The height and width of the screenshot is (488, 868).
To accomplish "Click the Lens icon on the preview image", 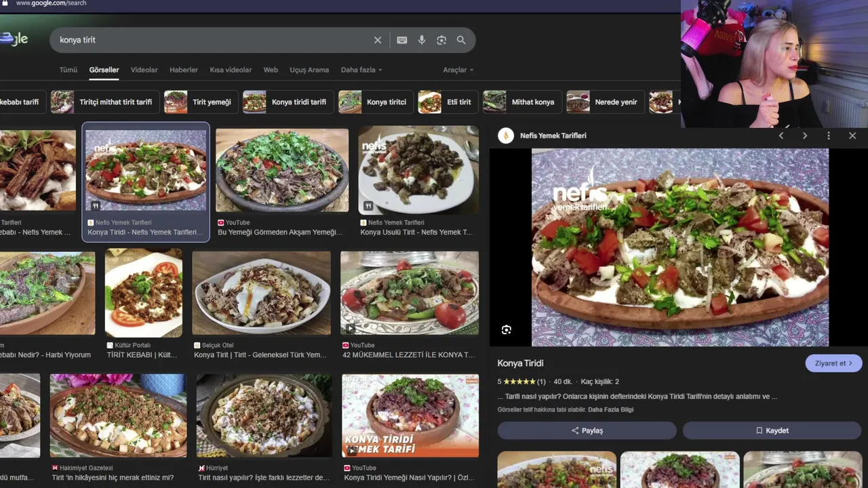I will pyautogui.click(x=507, y=330).
